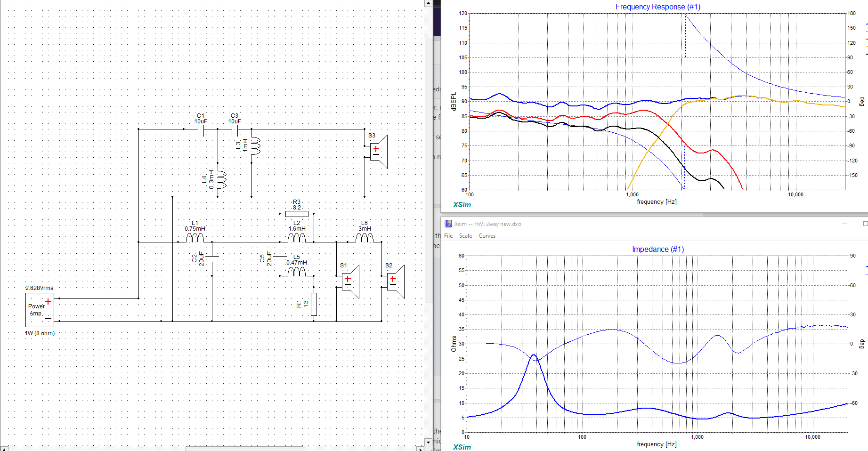868x451 pixels.
Task: Click the schematic horizontal scrollbar right arrow
Action: pos(420,449)
